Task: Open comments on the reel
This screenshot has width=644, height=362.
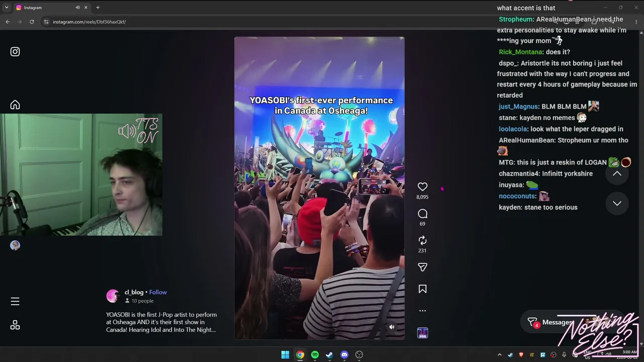Action: tap(423, 214)
